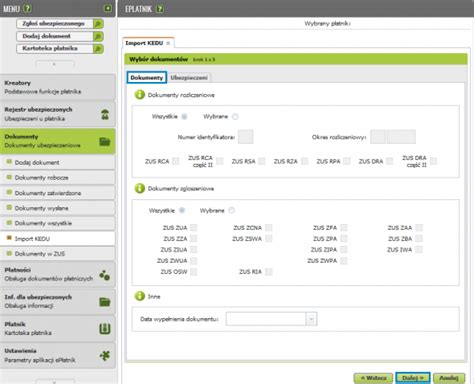Tick the ZUS ZFA checkbox

coord(344,228)
